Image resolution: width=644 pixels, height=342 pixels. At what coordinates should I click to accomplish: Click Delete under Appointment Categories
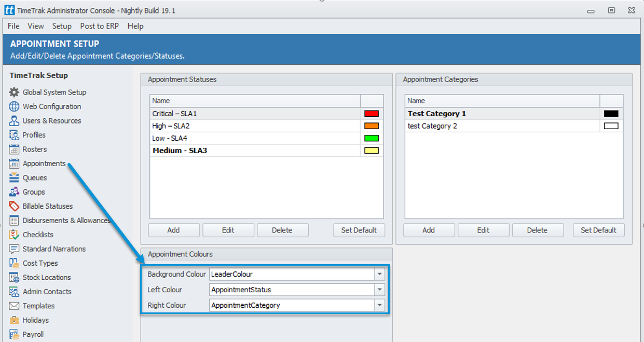coord(538,230)
